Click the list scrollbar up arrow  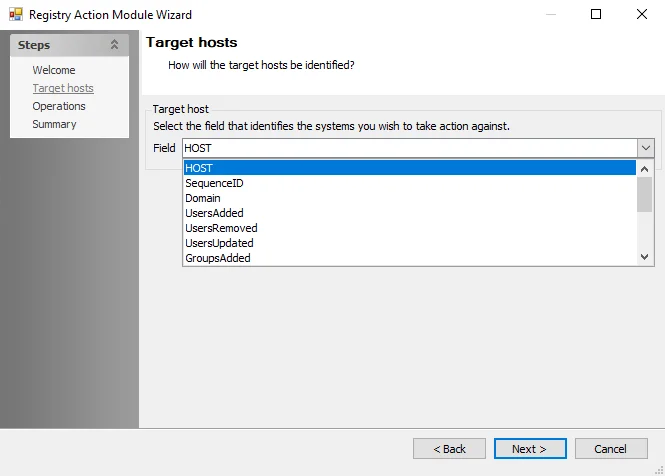(645, 169)
